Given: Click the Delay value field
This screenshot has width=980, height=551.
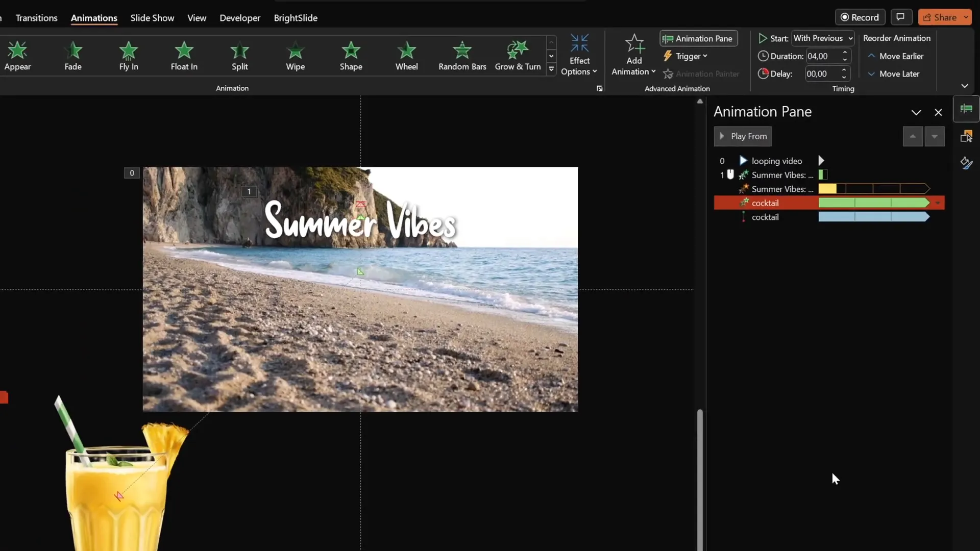Looking at the screenshot, I should (x=822, y=74).
